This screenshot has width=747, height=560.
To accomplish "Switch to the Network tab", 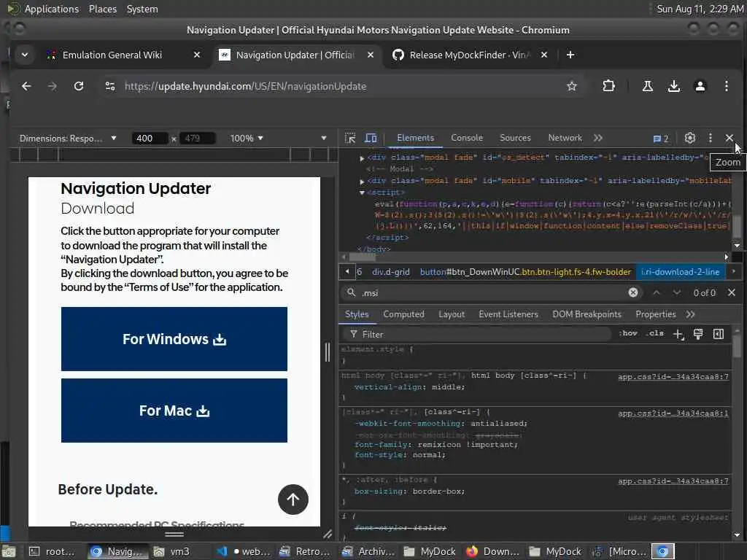I will point(565,138).
